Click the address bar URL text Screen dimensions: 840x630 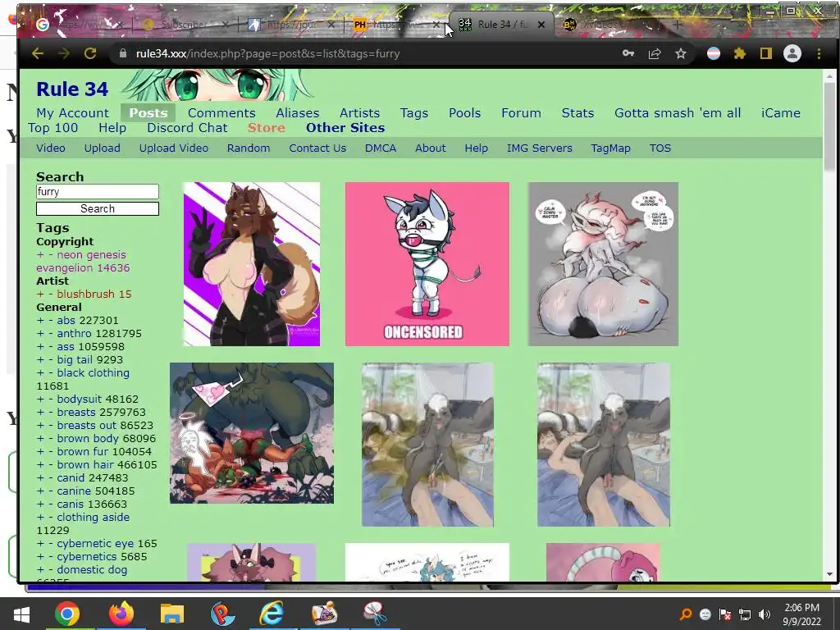[268, 53]
